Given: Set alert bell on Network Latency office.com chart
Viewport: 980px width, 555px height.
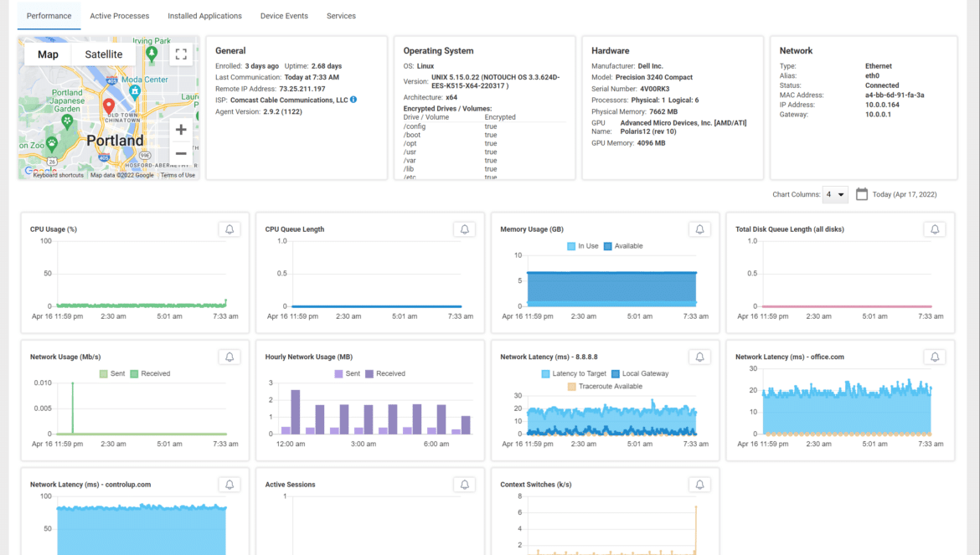Looking at the screenshot, I should [935, 357].
